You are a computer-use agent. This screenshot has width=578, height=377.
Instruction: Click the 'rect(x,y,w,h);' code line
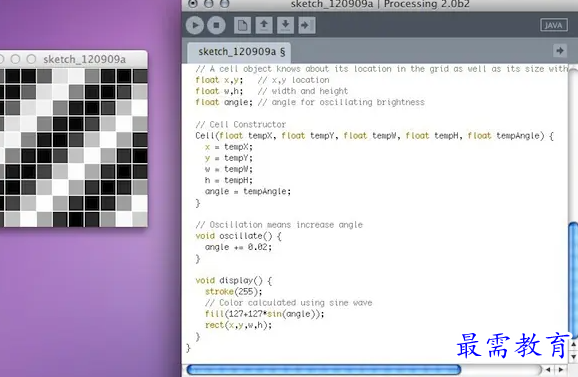click(x=238, y=325)
